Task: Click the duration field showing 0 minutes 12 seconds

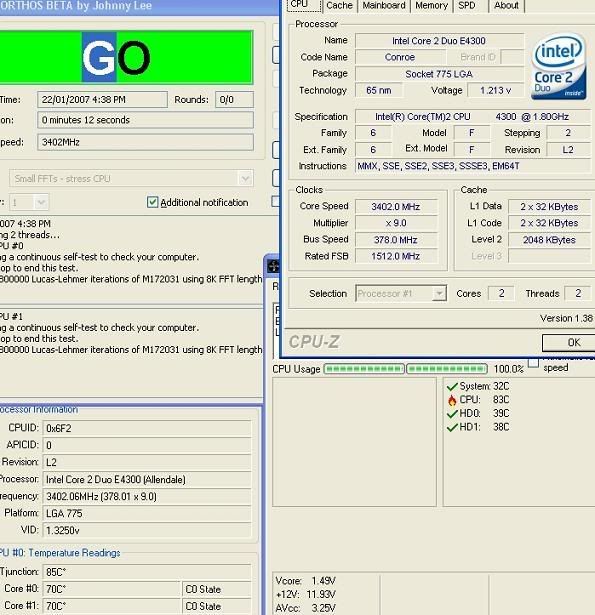Action: pos(145,120)
